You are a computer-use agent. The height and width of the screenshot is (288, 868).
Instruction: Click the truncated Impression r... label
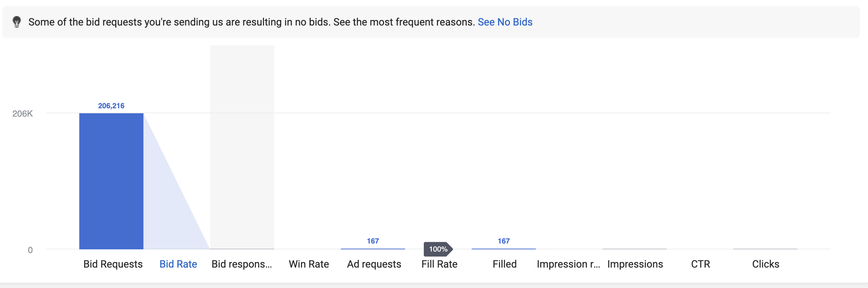(568, 264)
